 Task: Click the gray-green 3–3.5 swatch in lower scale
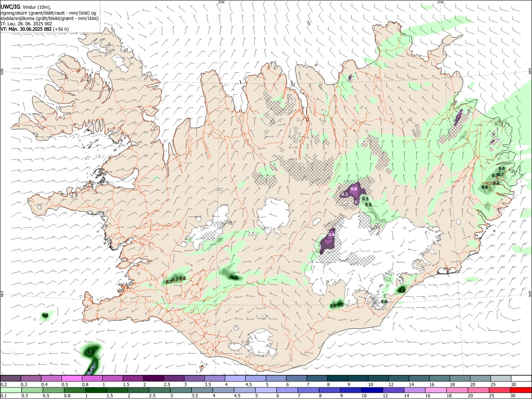[x=181, y=390]
